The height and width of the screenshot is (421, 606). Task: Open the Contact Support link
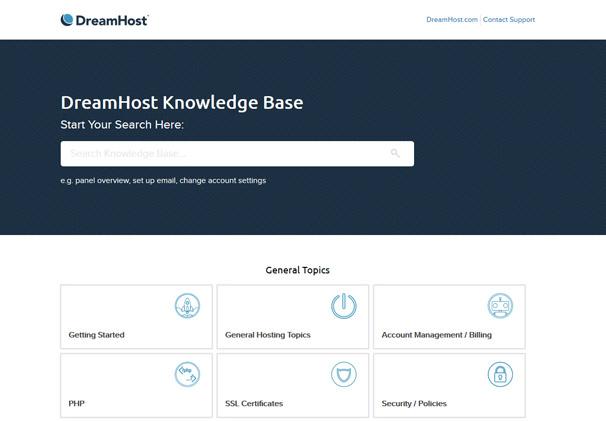[509, 20]
